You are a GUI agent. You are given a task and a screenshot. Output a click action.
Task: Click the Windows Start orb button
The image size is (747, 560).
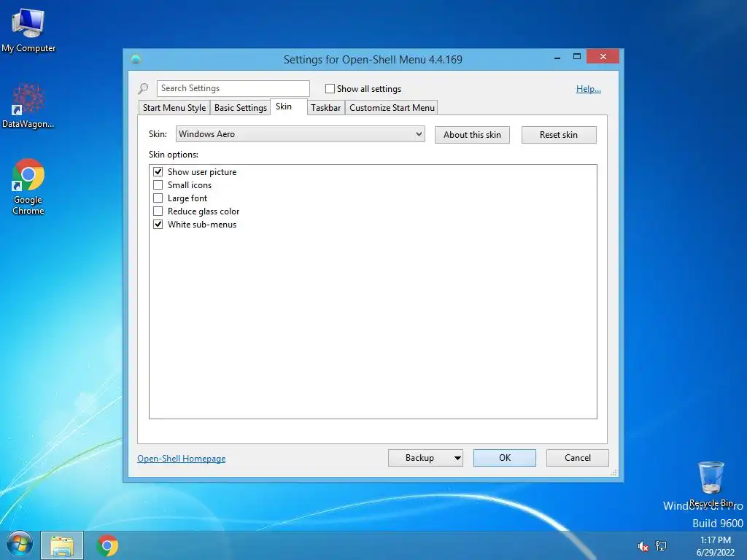coord(20,545)
